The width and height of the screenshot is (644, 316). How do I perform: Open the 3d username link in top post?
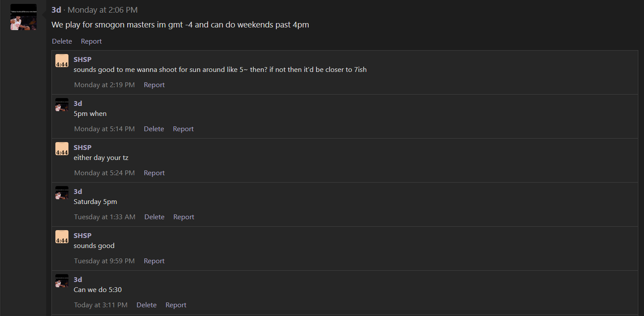coord(56,10)
